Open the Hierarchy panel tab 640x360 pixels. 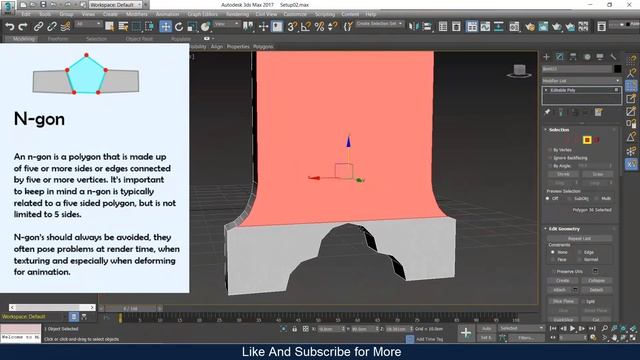pos(573,57)
